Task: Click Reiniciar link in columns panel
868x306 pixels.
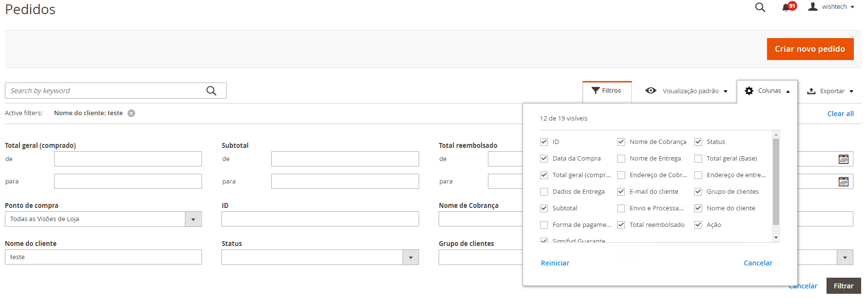Action: click(x=555, y=263)
